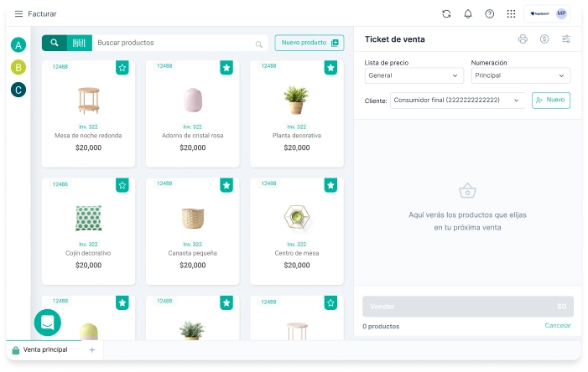Toggle favorite star on Centro de mesa
Image resolution: width=588 pixels, height=372 pixels.
[330, 185]
